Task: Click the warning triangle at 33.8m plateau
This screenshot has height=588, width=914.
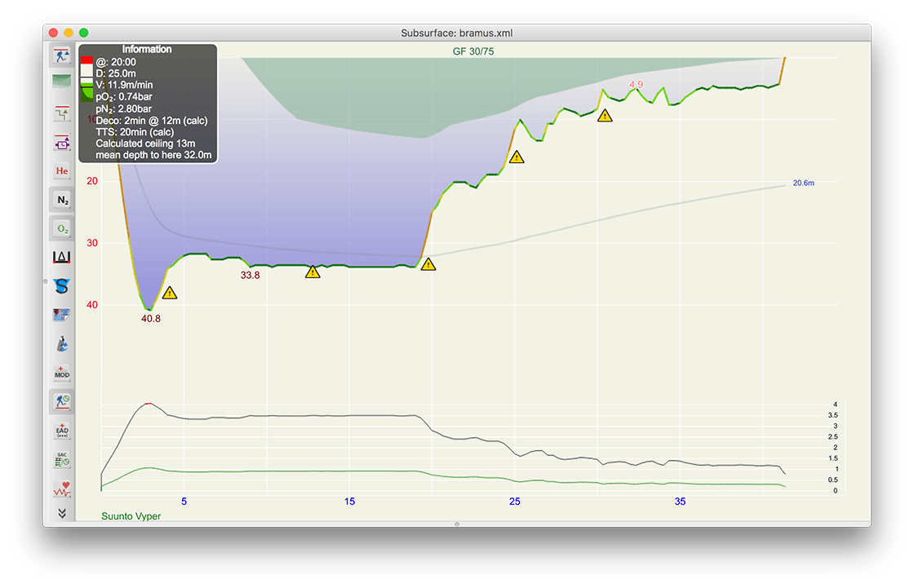Action: point(313,272)
